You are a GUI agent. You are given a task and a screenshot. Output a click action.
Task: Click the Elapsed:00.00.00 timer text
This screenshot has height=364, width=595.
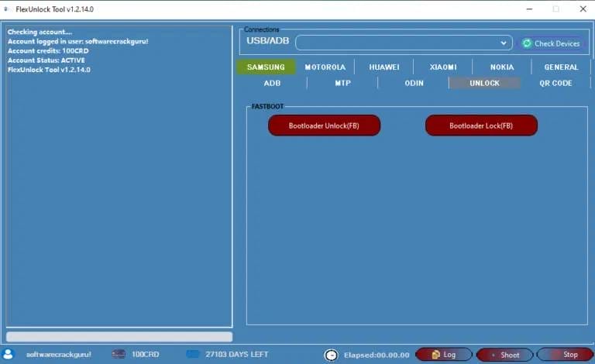(x=377, y=355)
